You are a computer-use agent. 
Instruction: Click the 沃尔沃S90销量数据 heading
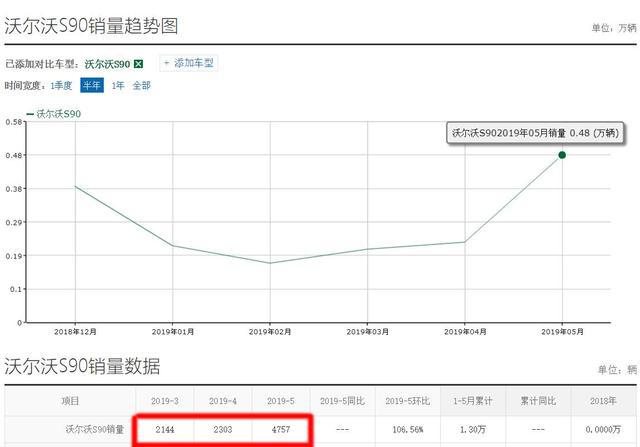82,366
